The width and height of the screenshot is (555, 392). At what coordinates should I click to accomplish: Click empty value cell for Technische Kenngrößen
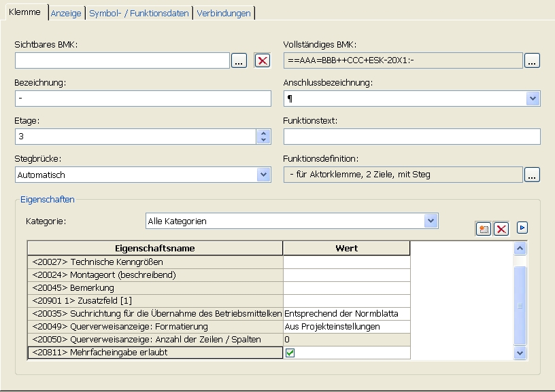346,262
